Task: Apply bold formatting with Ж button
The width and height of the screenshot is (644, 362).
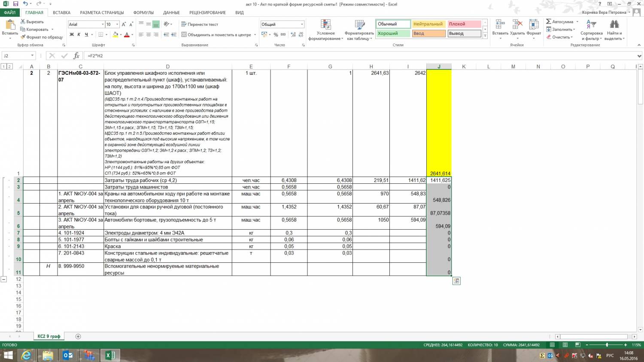Action: pos(72,35)
